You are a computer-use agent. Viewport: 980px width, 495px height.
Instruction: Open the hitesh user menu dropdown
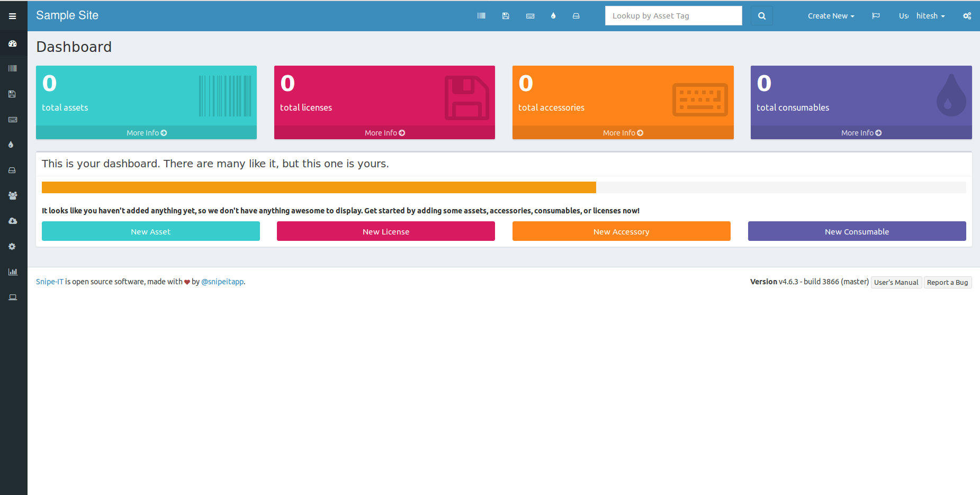pos(930,16)
